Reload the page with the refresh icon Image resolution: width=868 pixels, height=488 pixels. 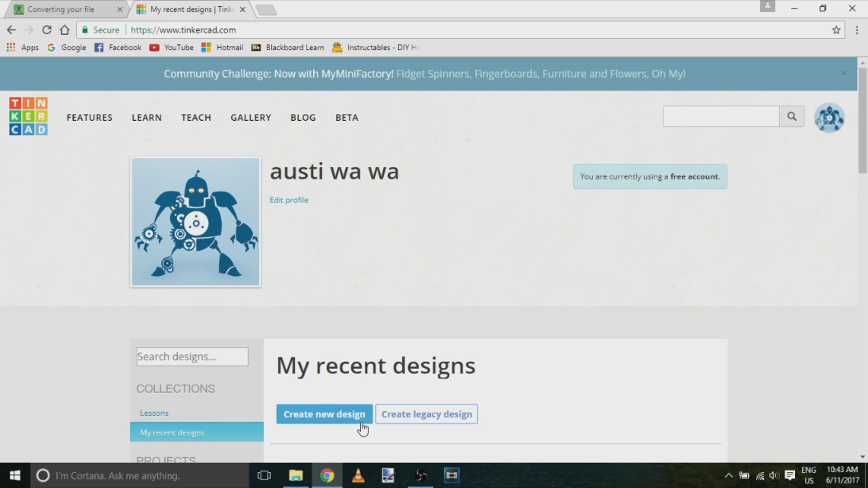click(x=47, y=30)
